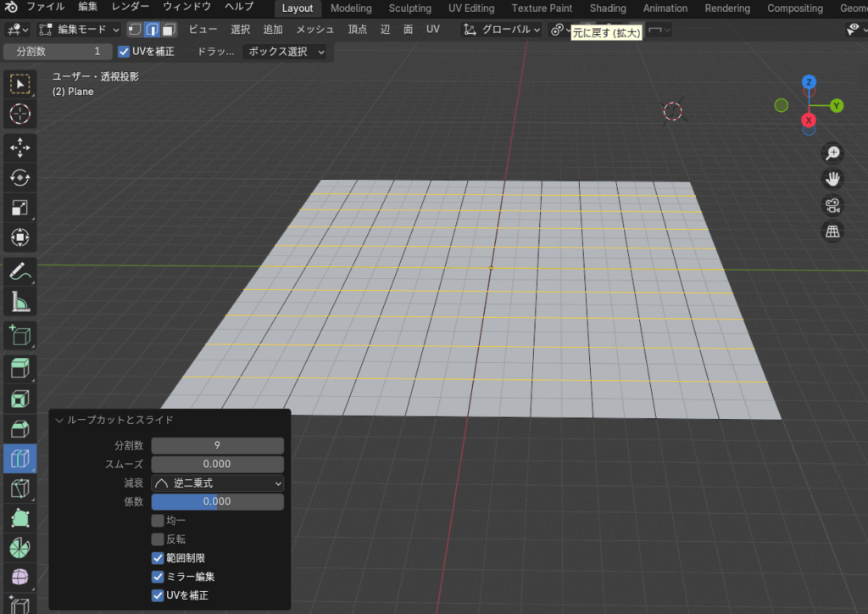Enable the 反転 checkbox in the operator panel
This screenshot has width=868, height=614.
coord(158,539)
